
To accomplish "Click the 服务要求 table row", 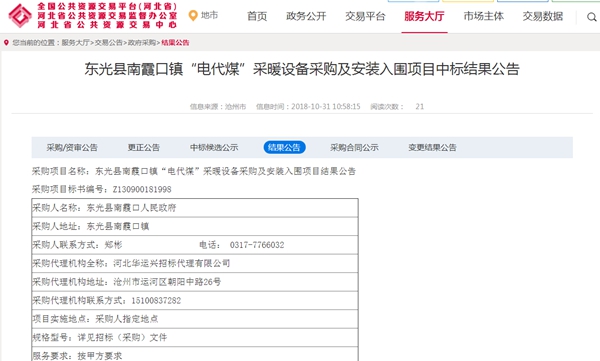I will pyautogui.click(x=195, y=355).
